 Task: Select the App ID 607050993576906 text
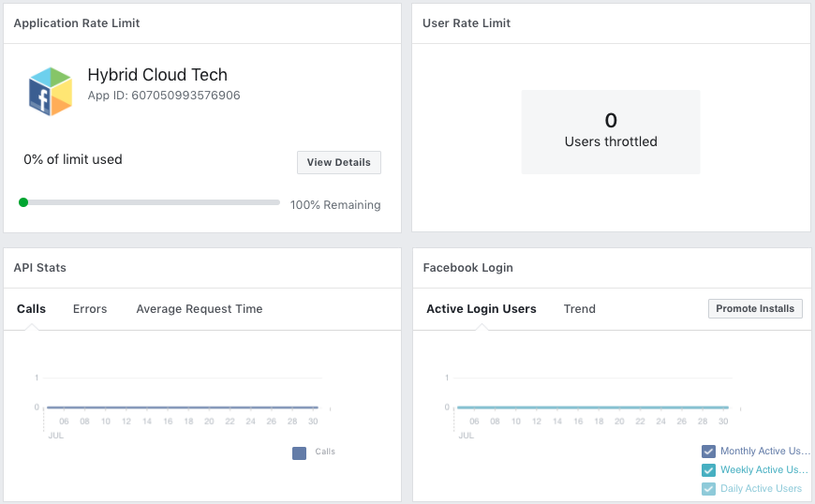tap(164, 95)
